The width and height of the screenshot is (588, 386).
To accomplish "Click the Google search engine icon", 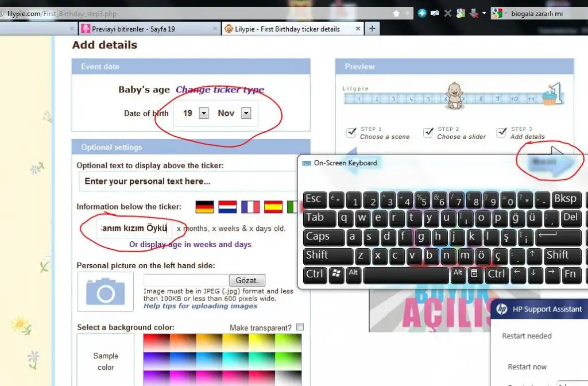I will [497, 14].
